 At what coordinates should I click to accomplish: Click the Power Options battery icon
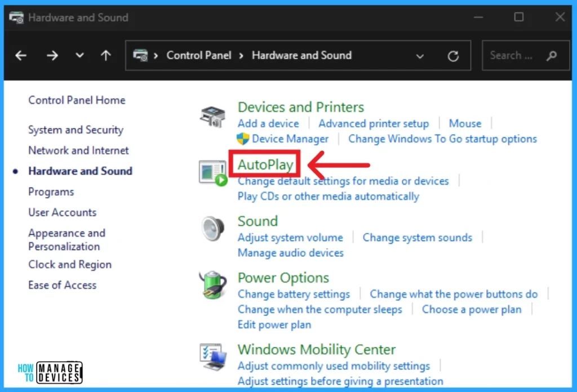[213, 285]
